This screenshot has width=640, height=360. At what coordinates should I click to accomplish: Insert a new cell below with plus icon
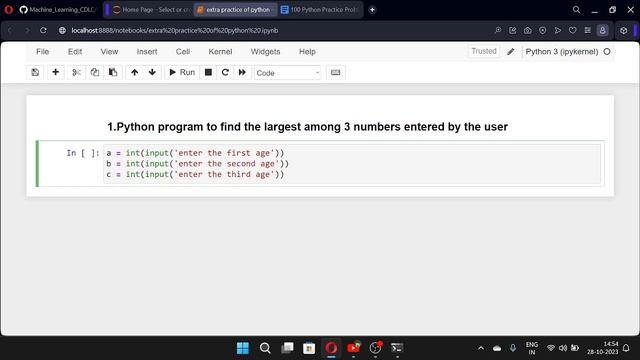(56, 72)
